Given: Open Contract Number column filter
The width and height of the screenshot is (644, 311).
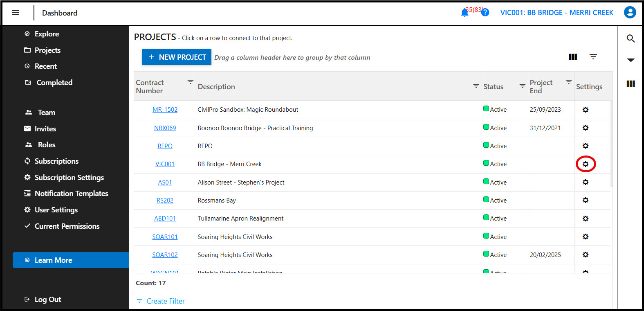Looking at the screenshot, I should [190, 82].
